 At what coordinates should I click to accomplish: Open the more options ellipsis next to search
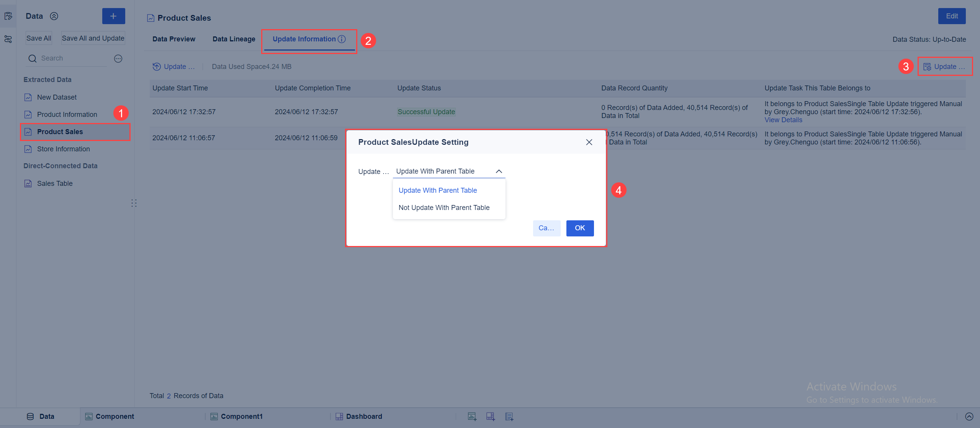click(x=118, y=58)
